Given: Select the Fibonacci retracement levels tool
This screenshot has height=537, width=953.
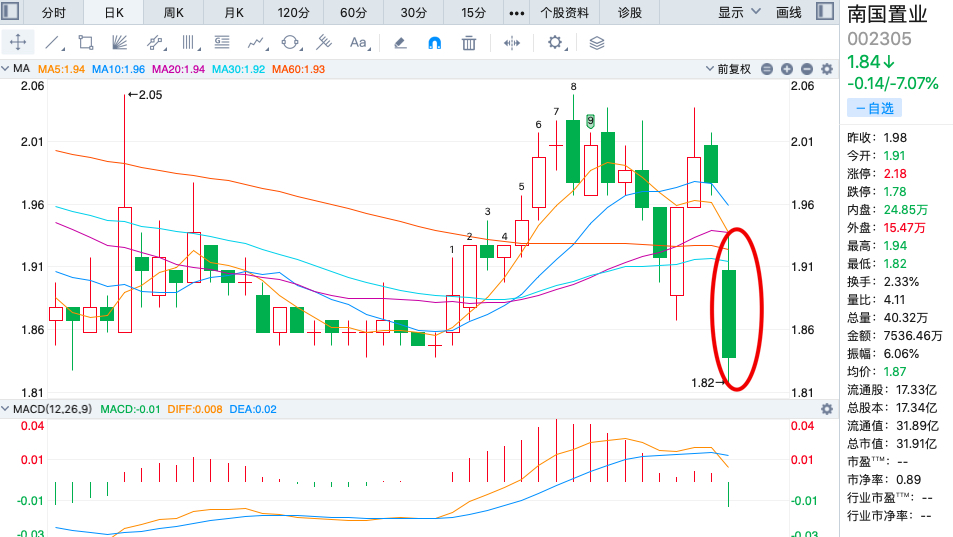Looking at the screenshot, I should [x=222, y=42].
